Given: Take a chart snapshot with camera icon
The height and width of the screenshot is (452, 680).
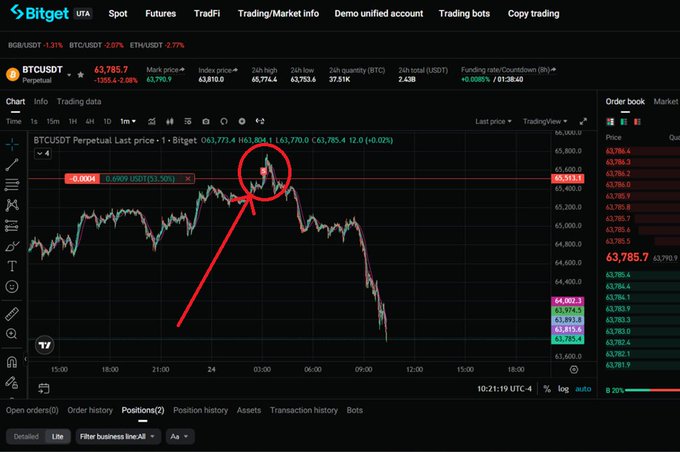Looking at the screenshot, I should pyautogui.click(x=206, y=121).
